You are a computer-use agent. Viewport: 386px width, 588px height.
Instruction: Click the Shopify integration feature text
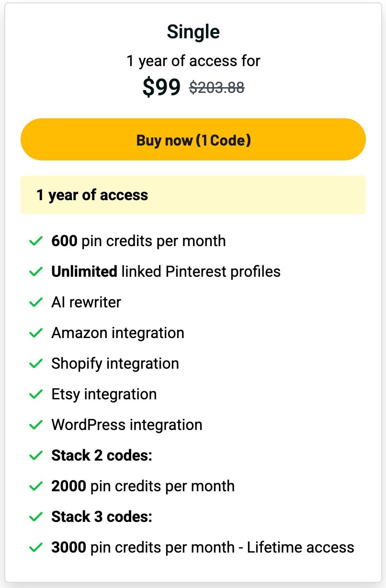tap(115, 363)
